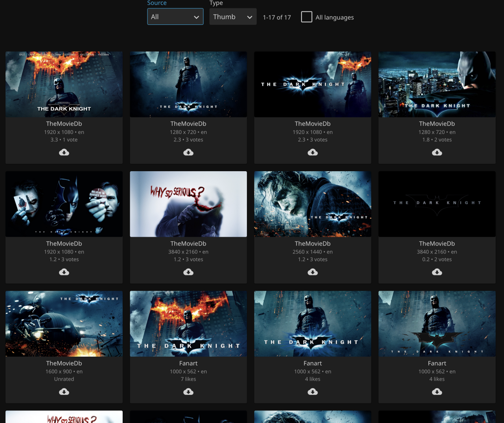Select the TheMovieDb label under the first image

click(x=64, y=123)
